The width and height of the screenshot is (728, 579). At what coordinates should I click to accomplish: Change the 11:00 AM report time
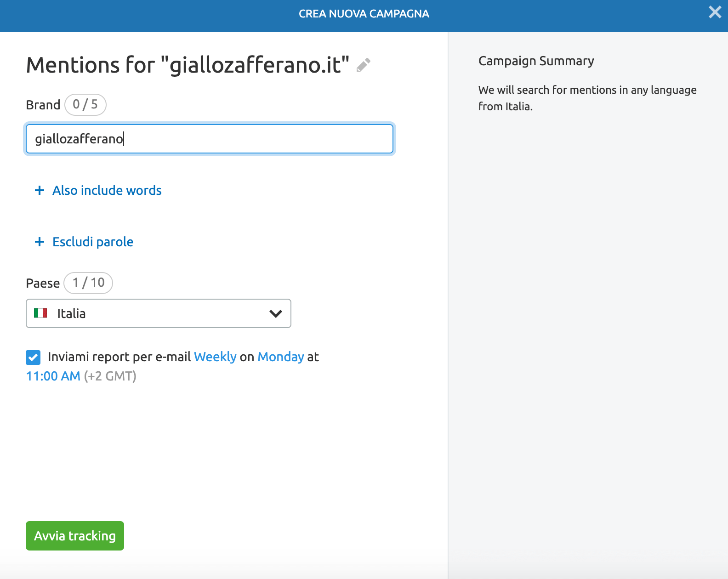click(53, 376)
